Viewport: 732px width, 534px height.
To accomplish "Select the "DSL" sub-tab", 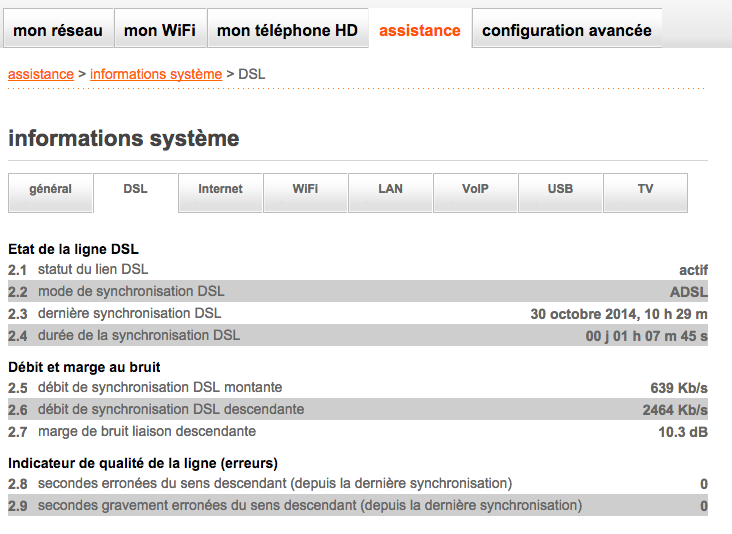I will [x=135, y=189].
